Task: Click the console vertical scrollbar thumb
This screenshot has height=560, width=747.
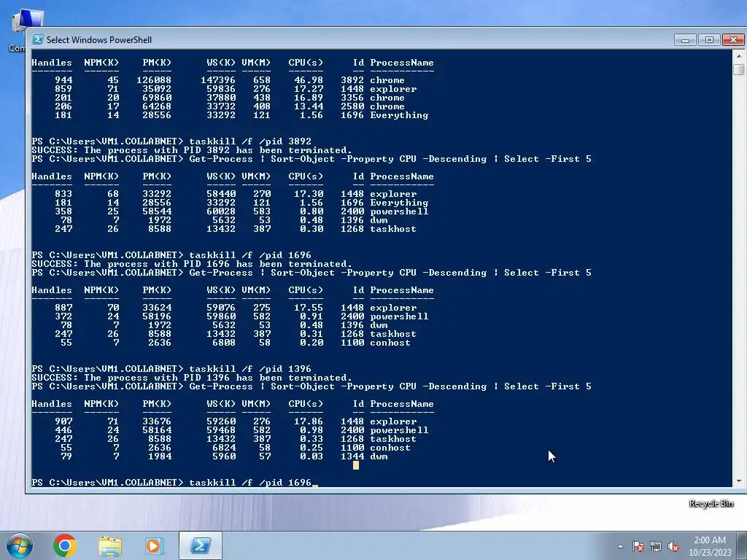Action: [739, 69]
